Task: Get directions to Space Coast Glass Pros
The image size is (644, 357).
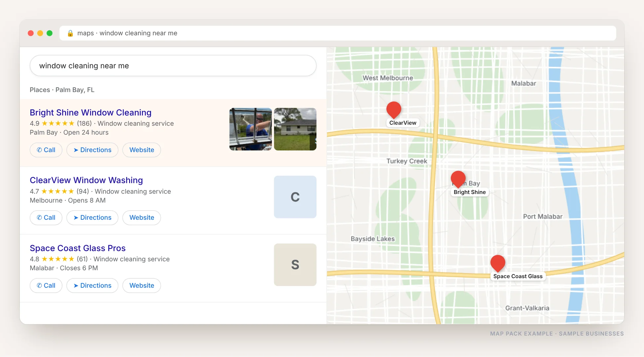Action: pyautogui.click(x=92, y=285)
